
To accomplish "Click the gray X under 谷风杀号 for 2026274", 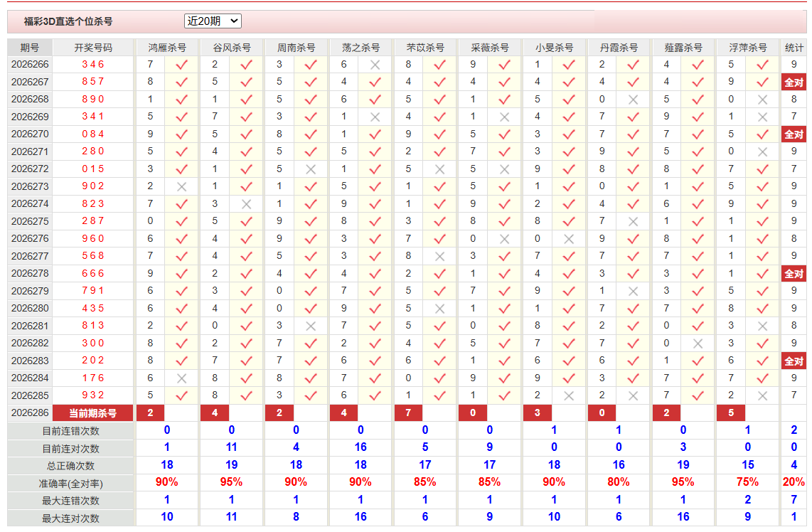I will point(247,204).
